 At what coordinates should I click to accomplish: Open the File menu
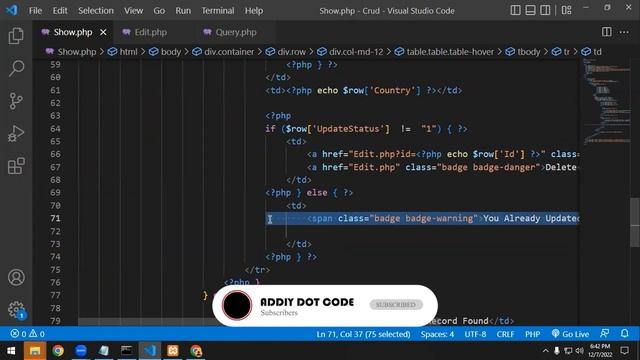tap(35, 11)
